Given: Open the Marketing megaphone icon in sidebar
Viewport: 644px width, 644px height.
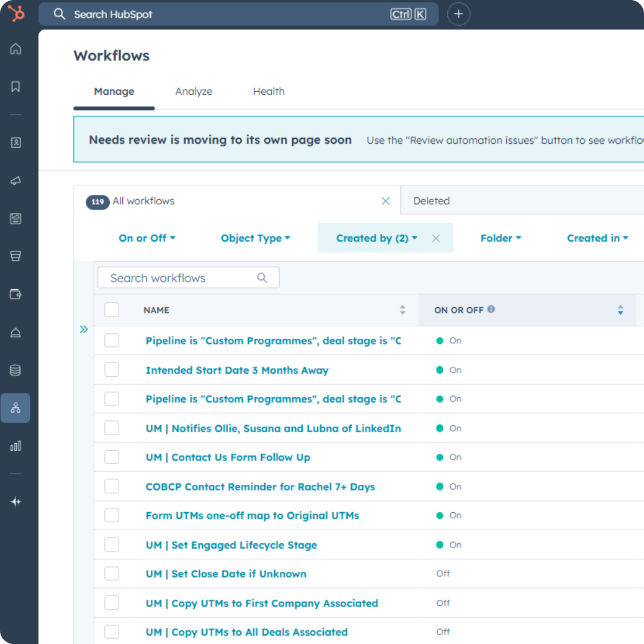Looking at the screenshot, I should [x=16, y=181].
